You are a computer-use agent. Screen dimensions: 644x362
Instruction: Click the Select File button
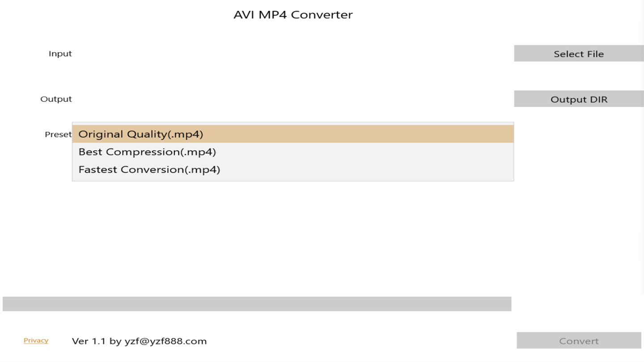[579, 54]
